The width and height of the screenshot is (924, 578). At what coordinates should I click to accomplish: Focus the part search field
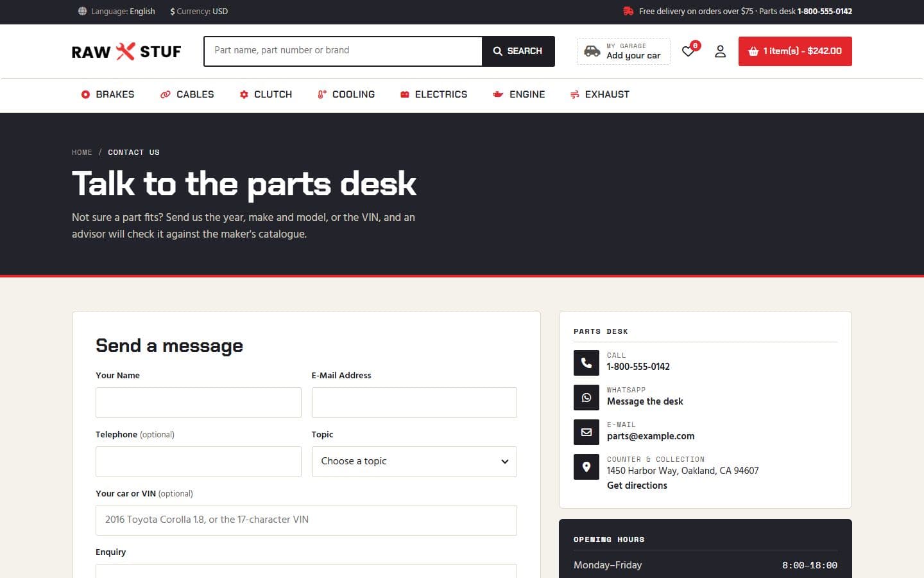tap(343, 51)
